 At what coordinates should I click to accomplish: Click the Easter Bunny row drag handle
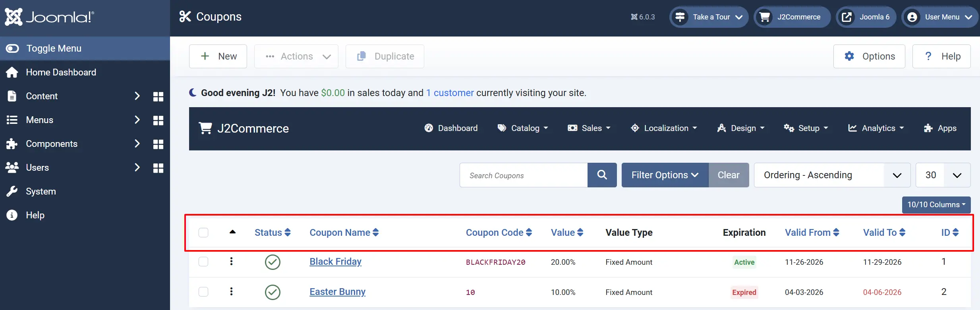231,291
